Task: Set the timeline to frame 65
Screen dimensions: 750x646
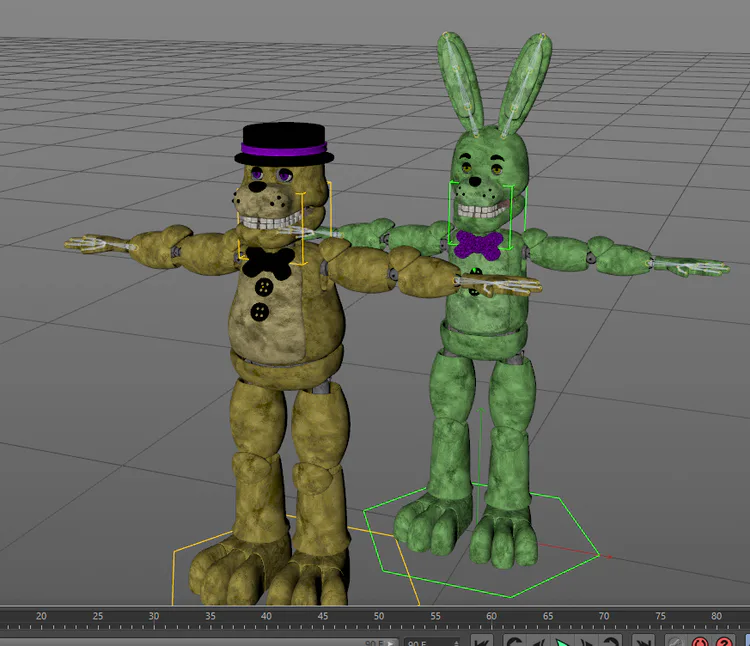Action: click(548, 616)
